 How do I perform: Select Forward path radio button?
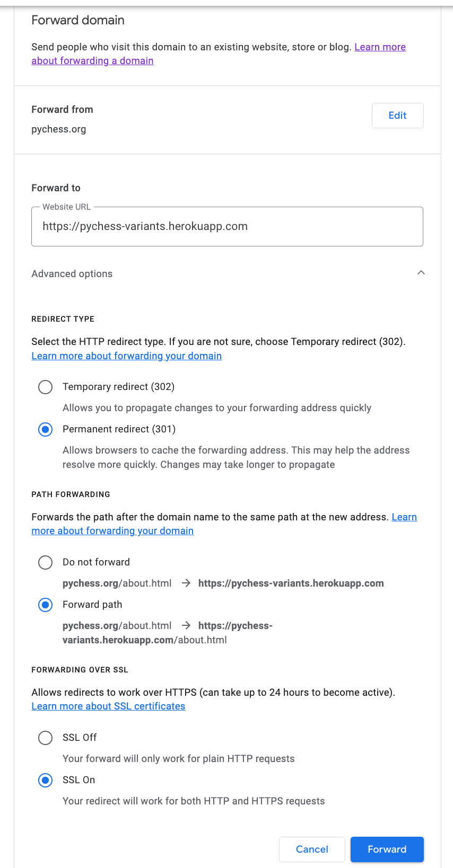click(x=46, y=605)
